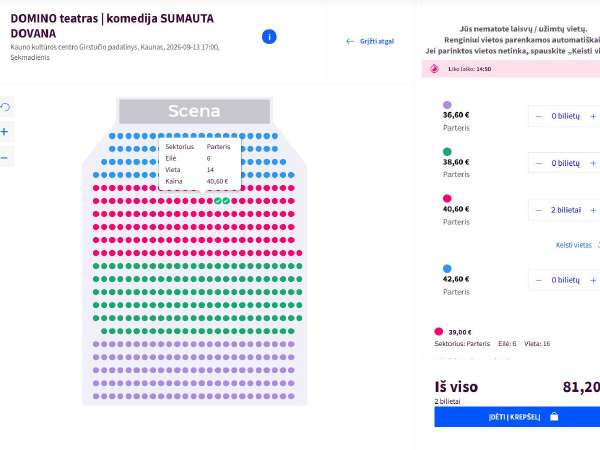Click the purple 36,60 € price swatch
This screenshot has height=450, width=600.
coord(447,105)
